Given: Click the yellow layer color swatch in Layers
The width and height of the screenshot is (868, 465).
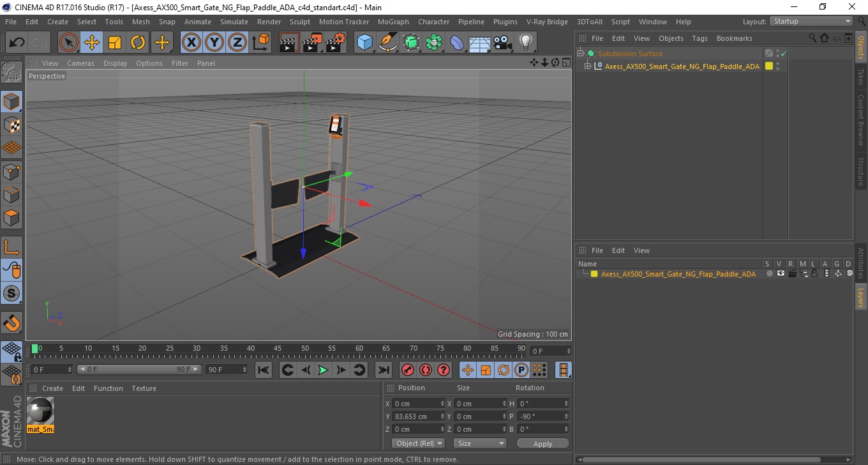Looking at the screenshot, I should point(594,274).
